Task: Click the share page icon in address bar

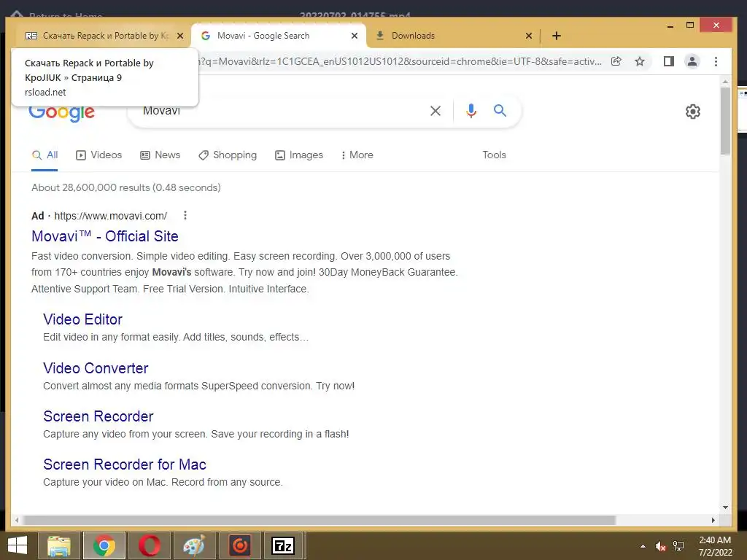Action: tap(616, 61)
